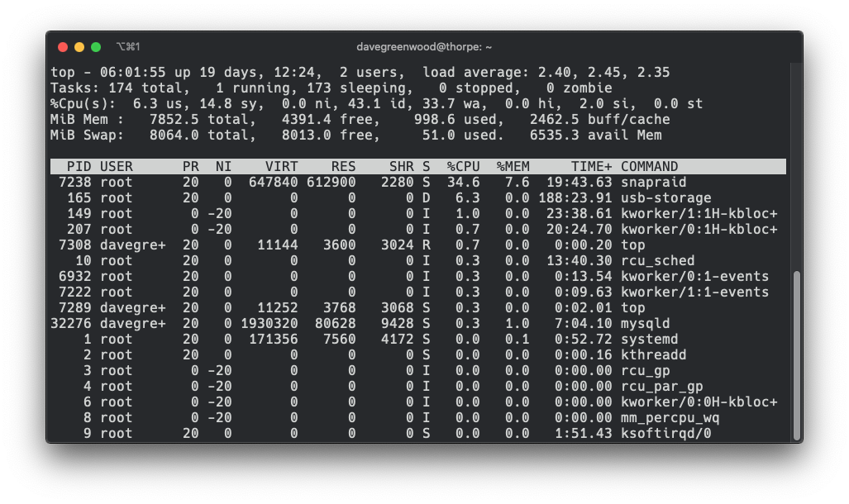Click the USER column header
This screenshot has height=504, width=849.
pyautogui.click(x=115, y=166)
